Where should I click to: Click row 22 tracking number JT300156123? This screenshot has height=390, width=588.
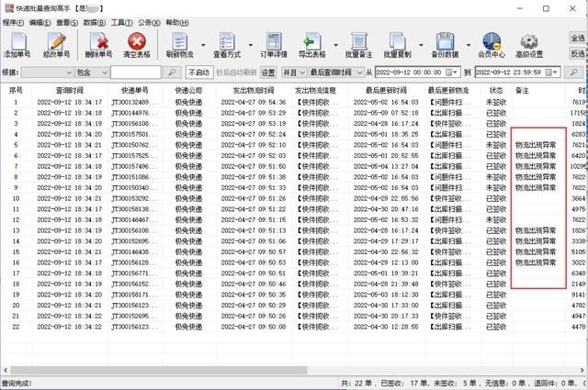pyautogui.click(x=134, y=327)
